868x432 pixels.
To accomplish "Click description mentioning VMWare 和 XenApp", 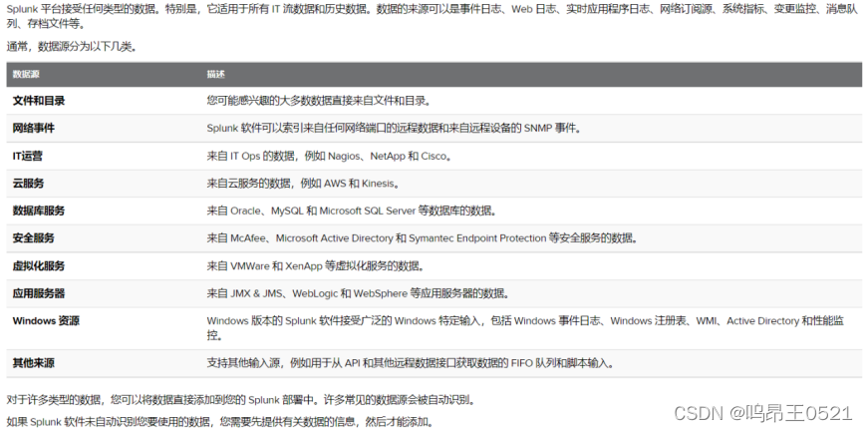I will [316, 265].
